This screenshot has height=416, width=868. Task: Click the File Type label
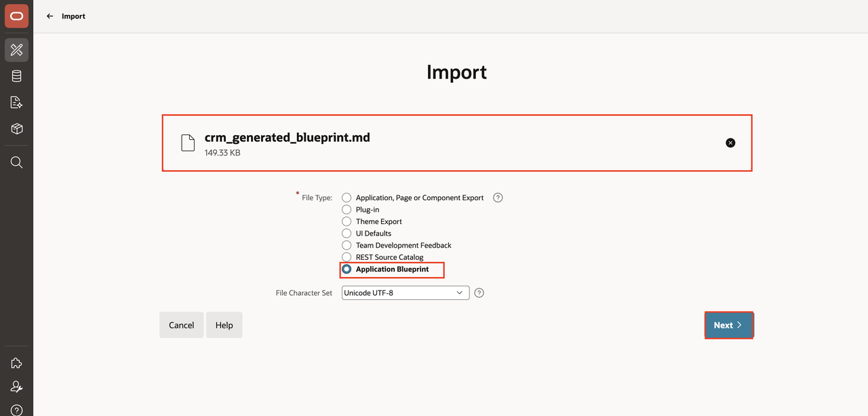click(317, 197)
